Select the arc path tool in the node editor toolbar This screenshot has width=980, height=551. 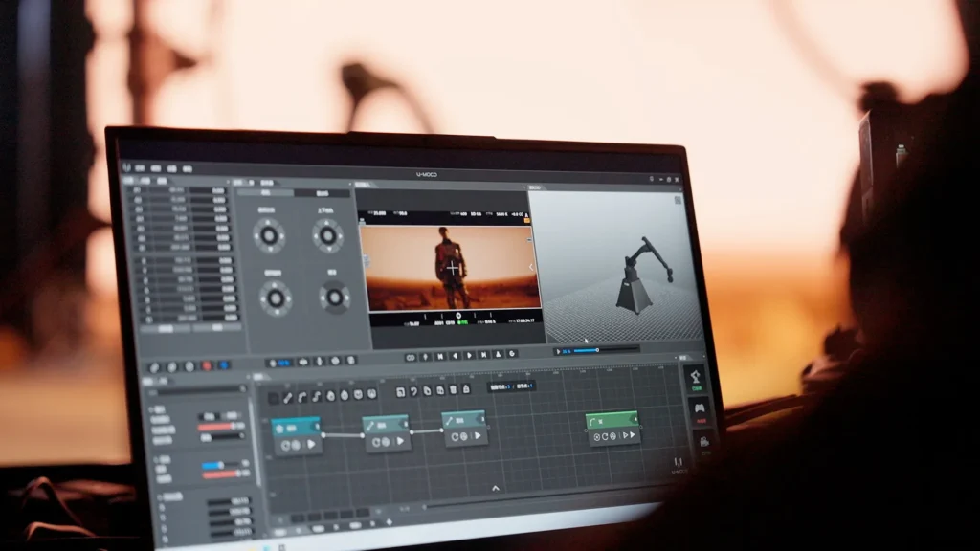[x=301, y=397]
